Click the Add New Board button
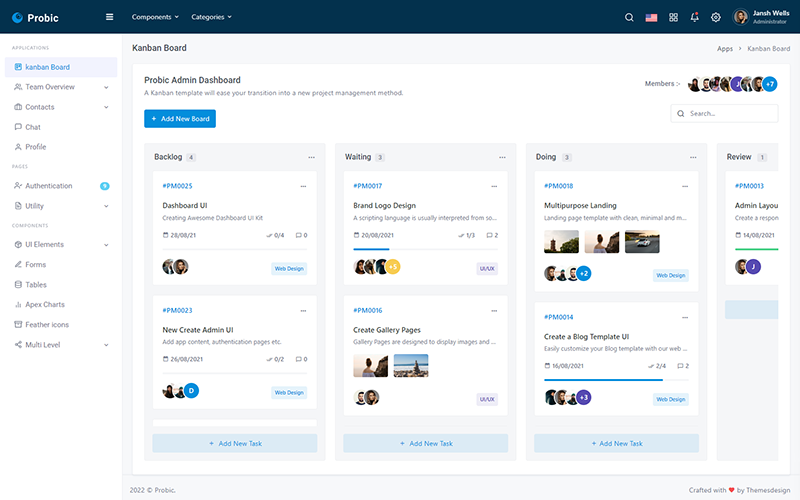The height and width of the screenshot is (500, 800). click(x=180, y=118)
